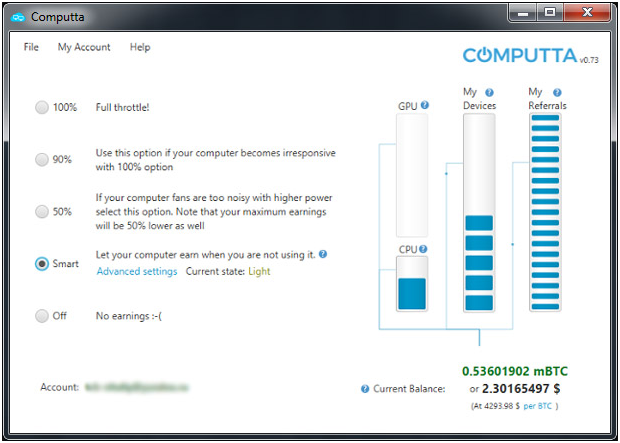This screenshot has width=620, height=443.
Task: Minimize the Computta window
Action: pyautogui.click(x=523, y=13)
